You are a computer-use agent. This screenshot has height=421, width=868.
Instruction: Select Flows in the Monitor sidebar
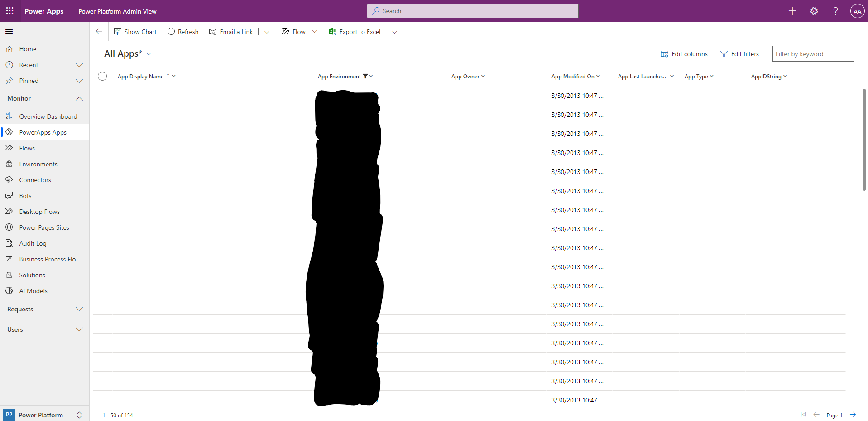pos(26,148)
